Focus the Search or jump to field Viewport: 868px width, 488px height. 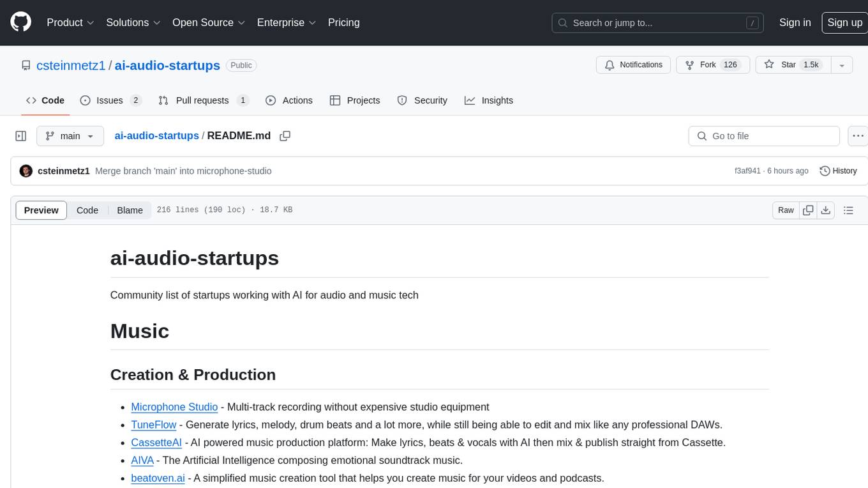(x=659, y=23)
